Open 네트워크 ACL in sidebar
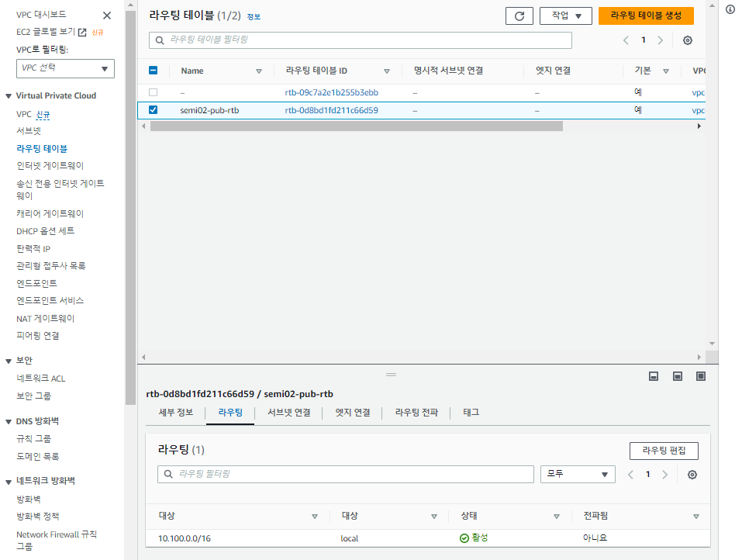The width and height of the screenshot is (742, 560). pos(40,379)
